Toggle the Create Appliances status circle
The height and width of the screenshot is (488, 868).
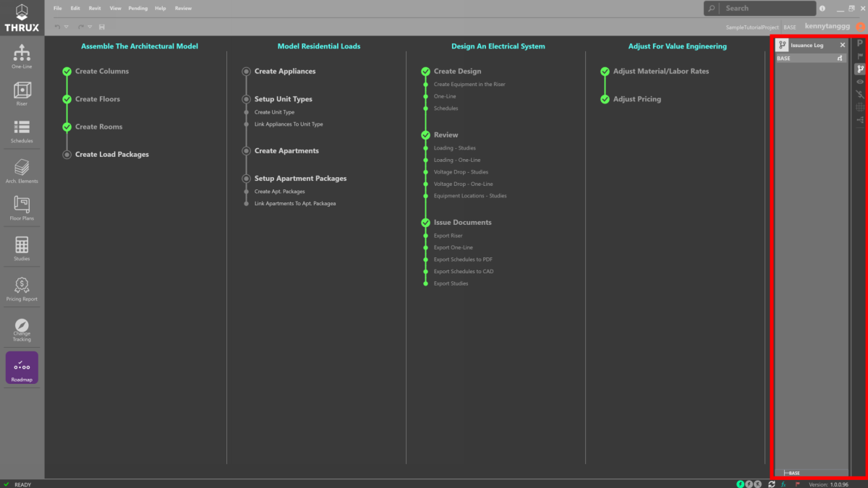(x=246, y=72)
